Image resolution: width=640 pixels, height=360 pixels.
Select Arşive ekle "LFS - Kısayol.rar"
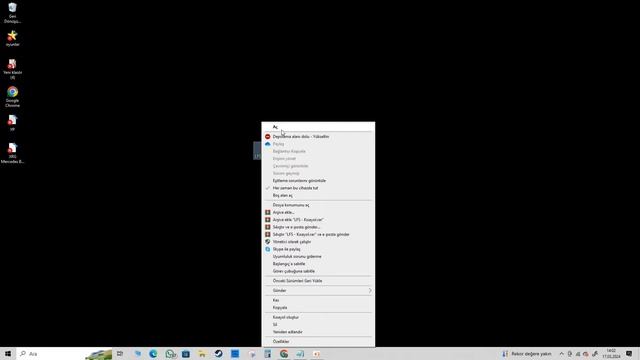click(x=318, y=220)
